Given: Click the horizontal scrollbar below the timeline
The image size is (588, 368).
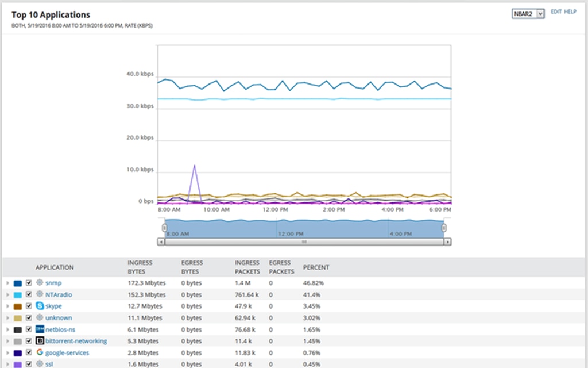Looking at the screenshot, I should click(304, 242).
